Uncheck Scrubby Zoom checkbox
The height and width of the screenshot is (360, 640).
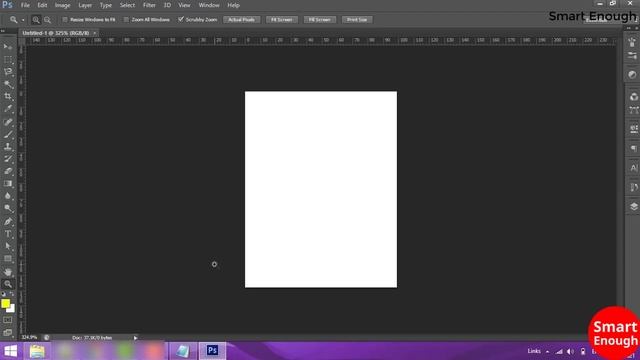point(181,20)
